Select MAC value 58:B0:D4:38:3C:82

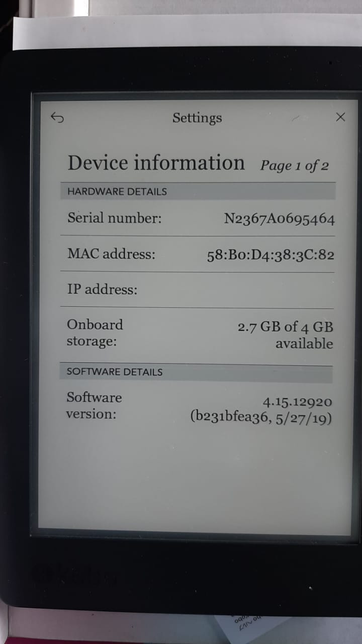pyautogui.click(x=270, y=256)
